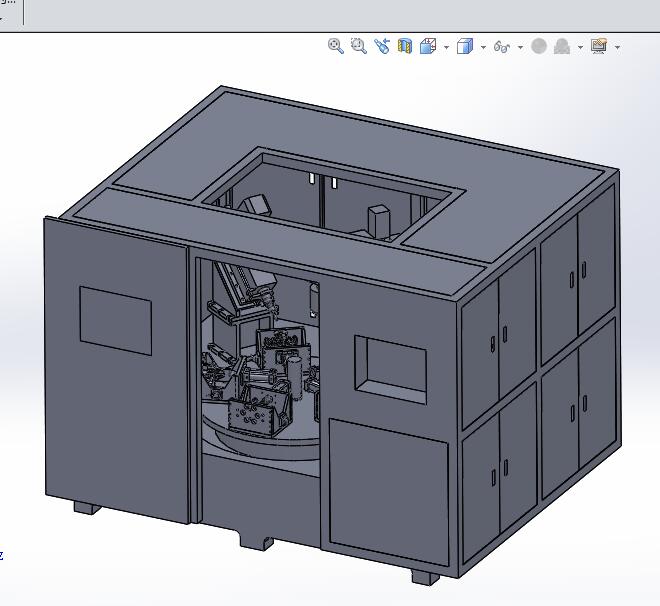The height and width of the screenshot is (606, 660).
Task: Click the View Settings monitor icon
Action: coord(599,46)
